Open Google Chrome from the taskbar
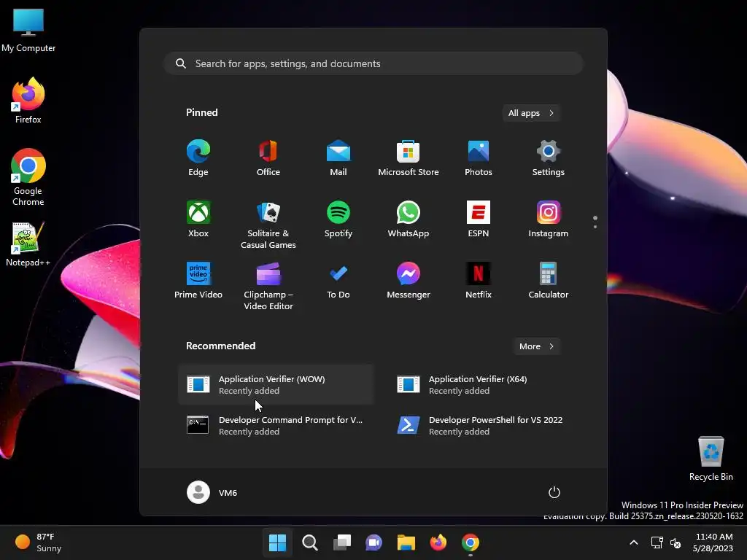The height and width of the screenshot is (560, 747). tap(471, 542)
